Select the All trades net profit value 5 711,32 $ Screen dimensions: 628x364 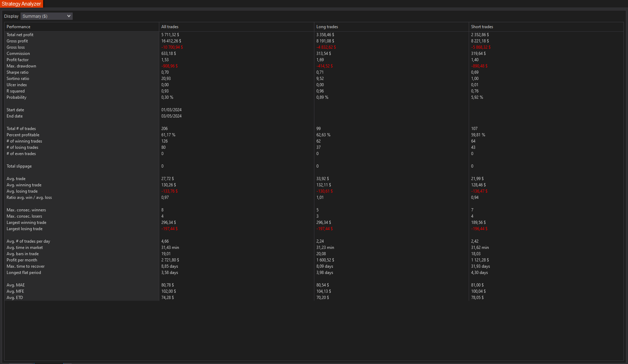tap(170, 35)
